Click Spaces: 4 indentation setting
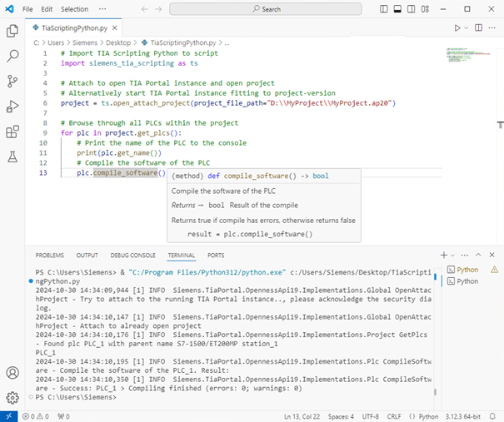 tap(341, 416)
